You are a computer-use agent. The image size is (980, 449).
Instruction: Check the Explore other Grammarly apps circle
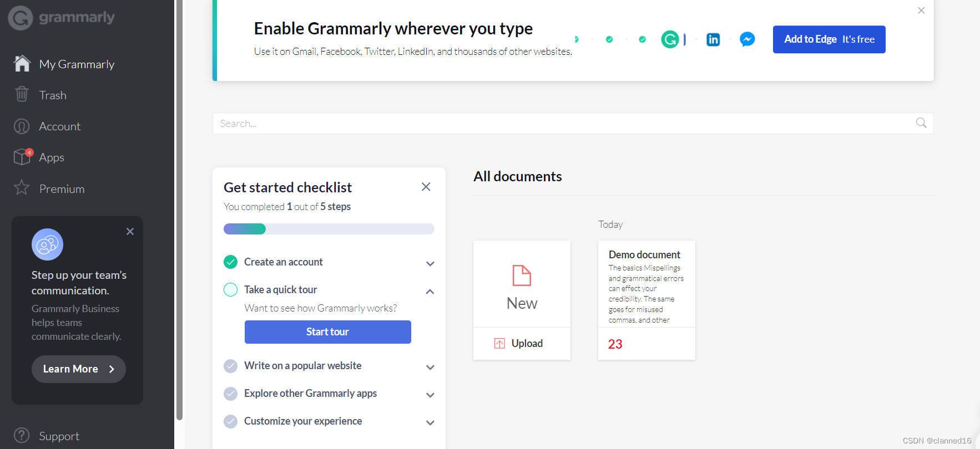(x=230, y=394)
